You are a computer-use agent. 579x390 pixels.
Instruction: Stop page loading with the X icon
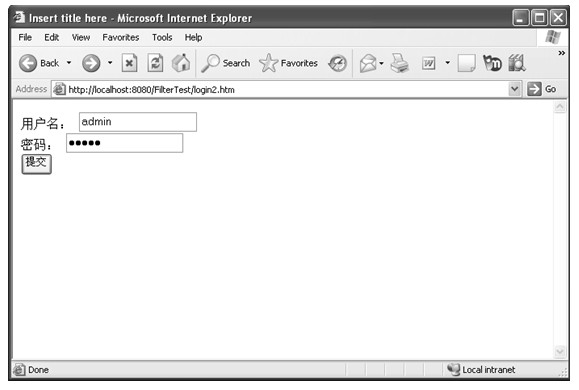tap(129, 63)
